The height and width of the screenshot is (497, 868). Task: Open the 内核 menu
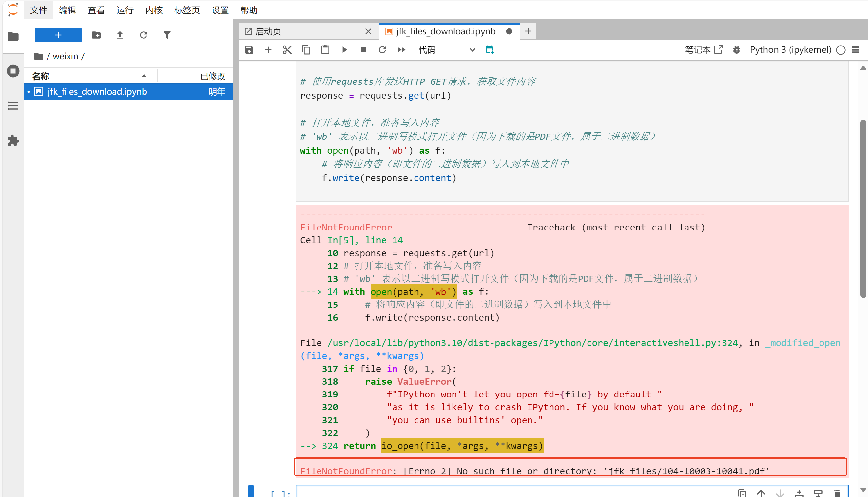154,10
